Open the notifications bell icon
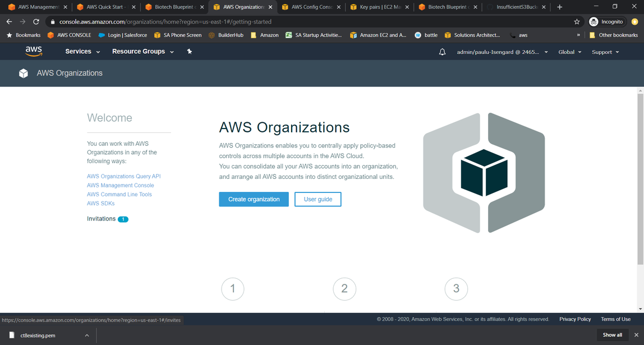This screenshot has width=644, height=345. [x=443, y=52]
